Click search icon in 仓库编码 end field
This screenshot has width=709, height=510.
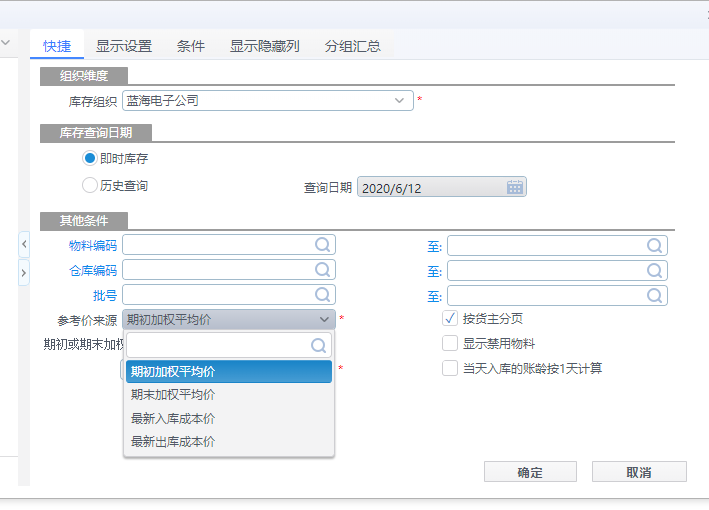point(654,270)
